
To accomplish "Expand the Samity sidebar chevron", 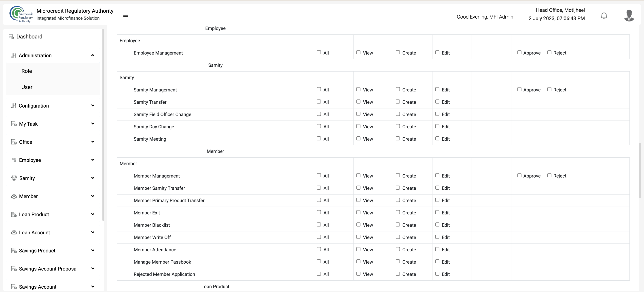I will [93, 178].
